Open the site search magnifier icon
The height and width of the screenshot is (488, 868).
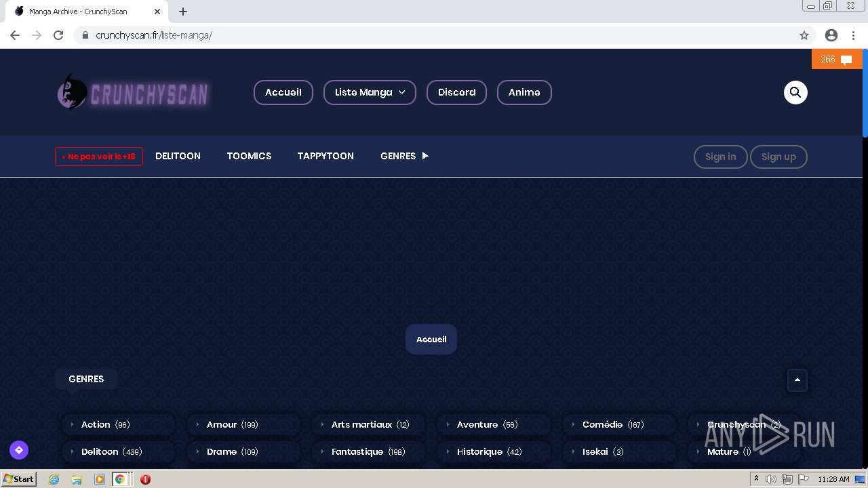pyautogui.click(x=795, y=92)
